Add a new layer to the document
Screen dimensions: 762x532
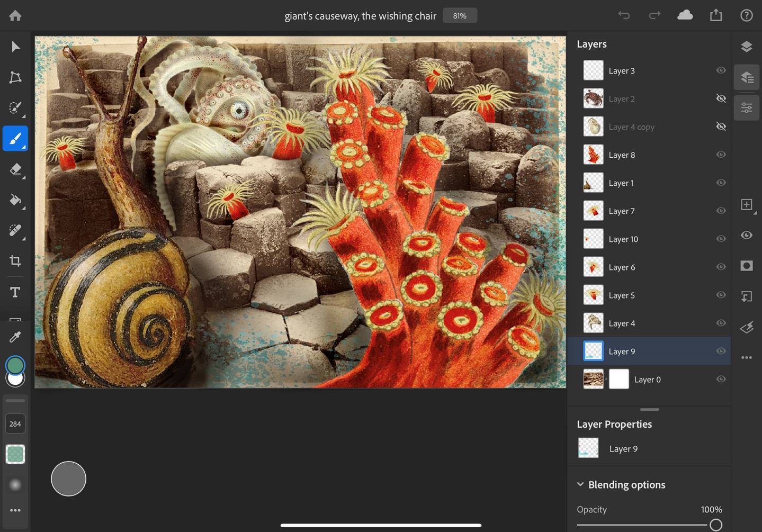747,204
